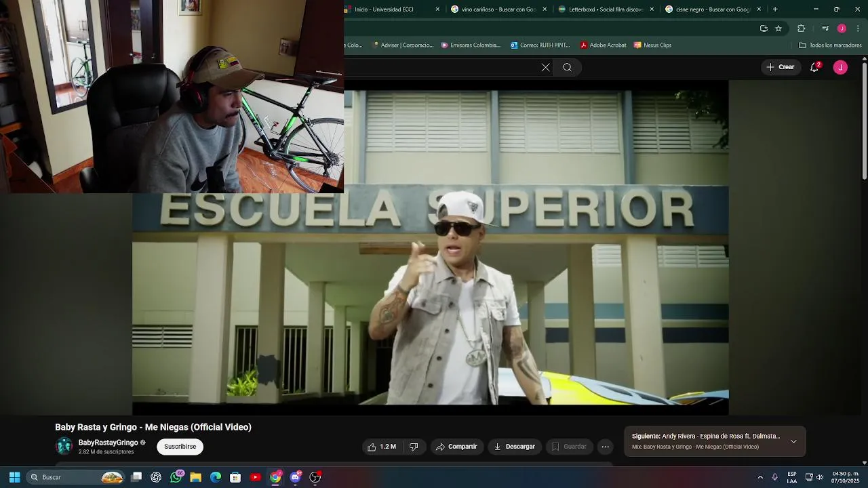Click the page vertical scrollbar
The width and height of the screenshot is (868, 488).
(x=864, y=122)
